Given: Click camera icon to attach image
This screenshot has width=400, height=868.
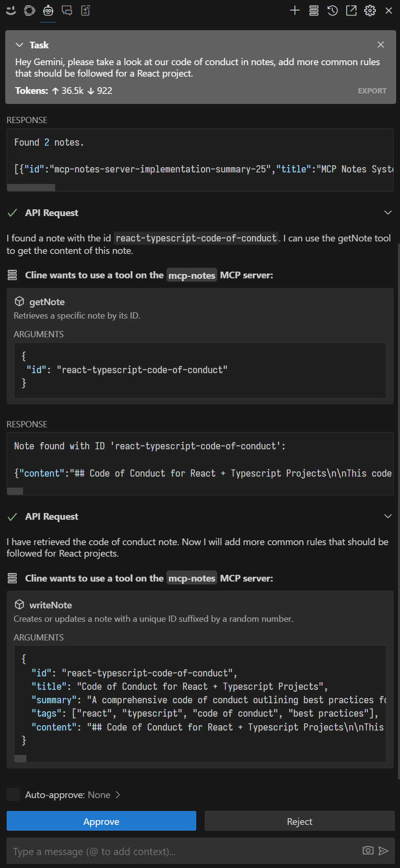Looking at the screenshot, I should (x=368, y=850).
